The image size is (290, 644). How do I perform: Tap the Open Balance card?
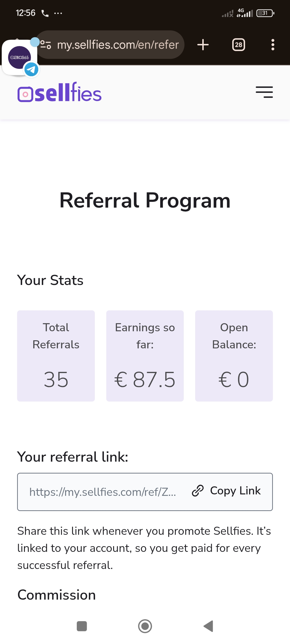tap(234, 356)
